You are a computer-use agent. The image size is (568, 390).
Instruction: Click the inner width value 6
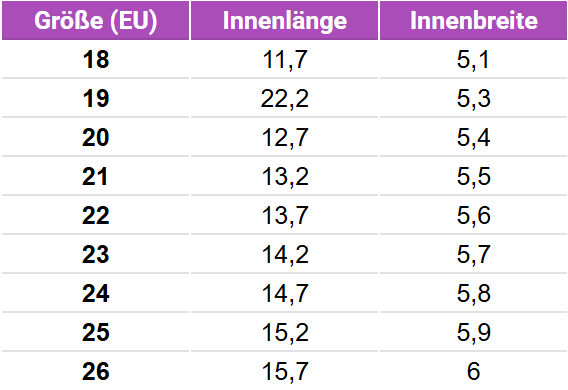(x=473, y=372)
